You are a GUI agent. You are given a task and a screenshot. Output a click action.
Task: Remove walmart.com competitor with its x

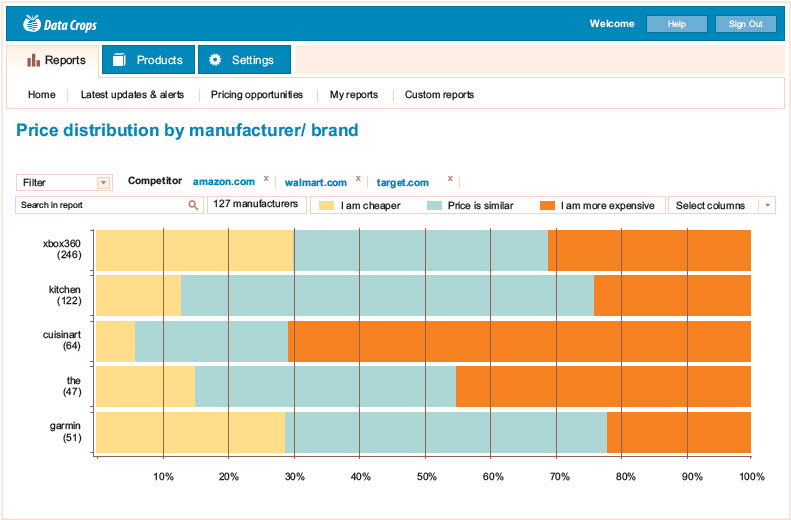point(358,179)
